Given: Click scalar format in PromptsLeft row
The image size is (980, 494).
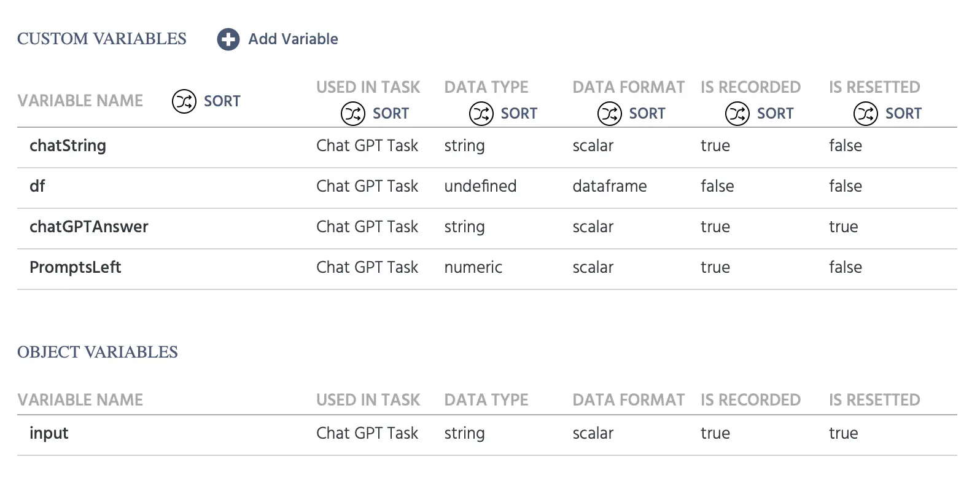Looking at the screenshot, I should (593, 267).
